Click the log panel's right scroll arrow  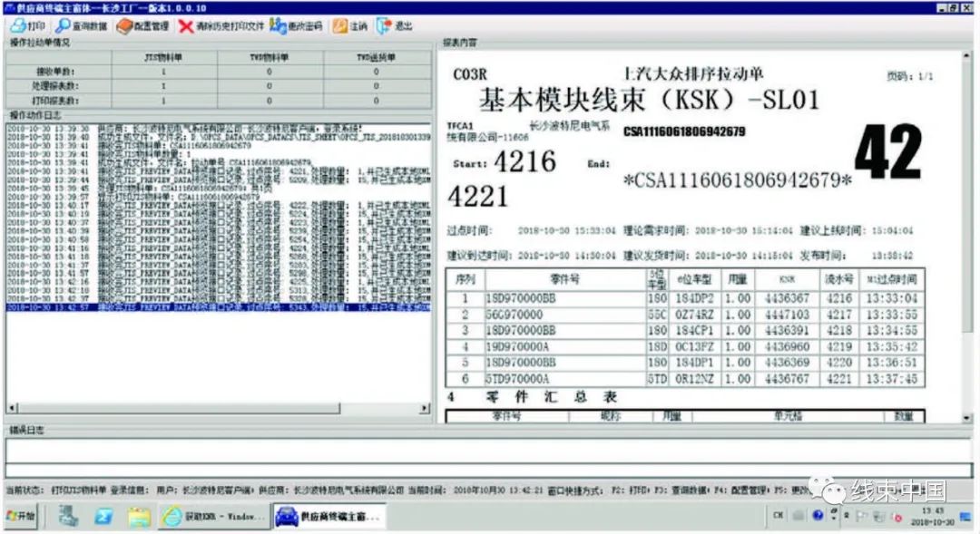pos(425,409)
